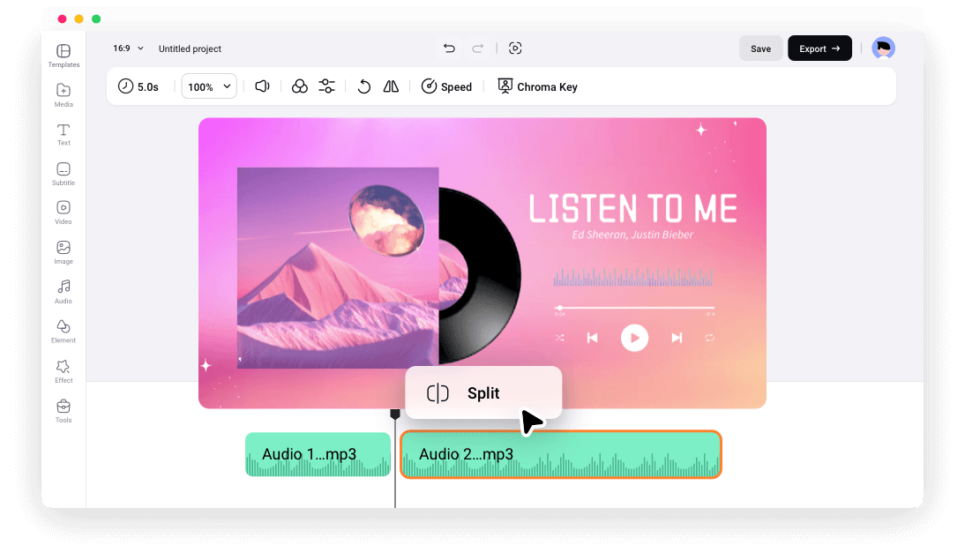Viewport: 965px width, 560px height.
Task: Open the Templates panel
Action: coord(64,56)
